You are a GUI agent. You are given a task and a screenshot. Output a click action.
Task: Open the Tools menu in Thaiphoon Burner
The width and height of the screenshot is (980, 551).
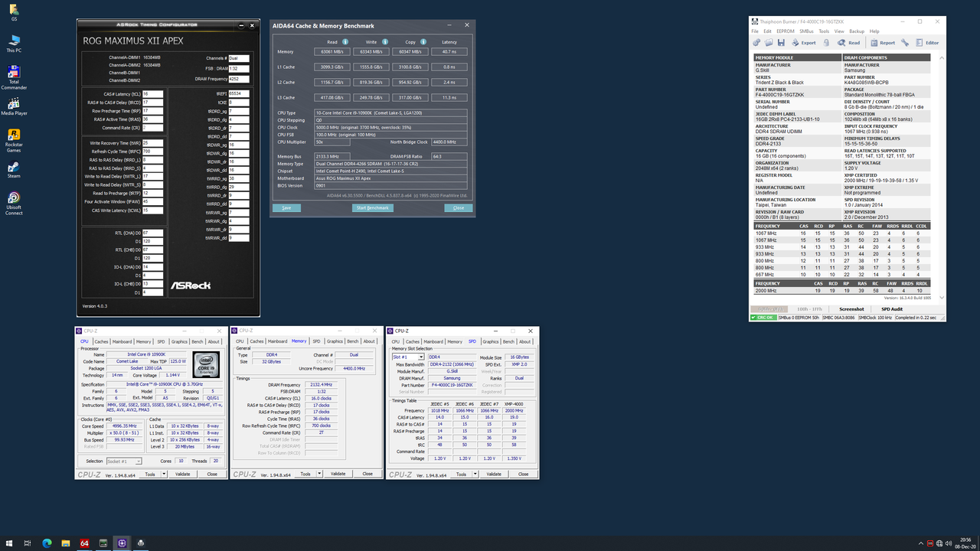point(824,31)
